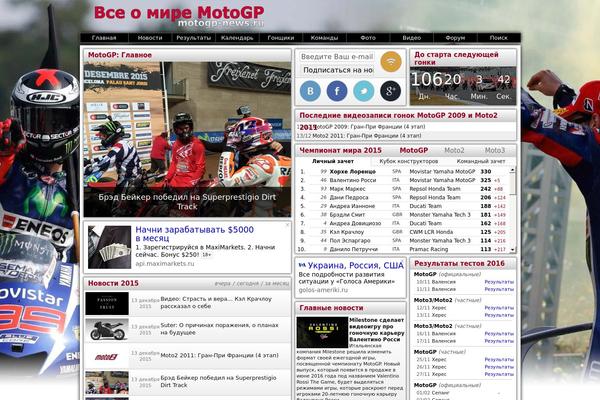Open the Facebook social icon

click(337, 91)
